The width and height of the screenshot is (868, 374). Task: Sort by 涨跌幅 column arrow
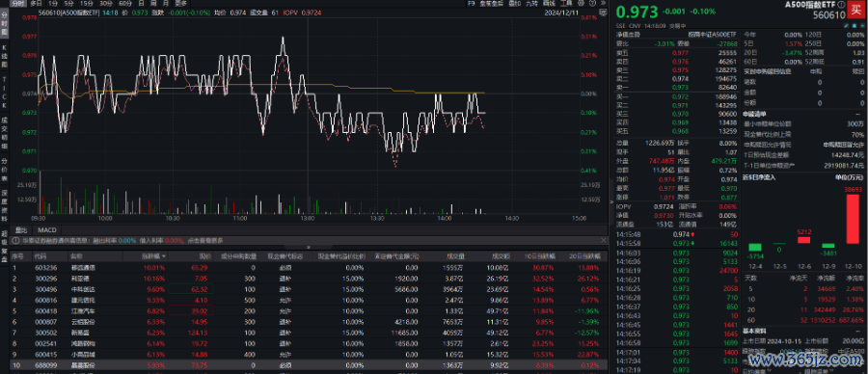pos(164,256)
